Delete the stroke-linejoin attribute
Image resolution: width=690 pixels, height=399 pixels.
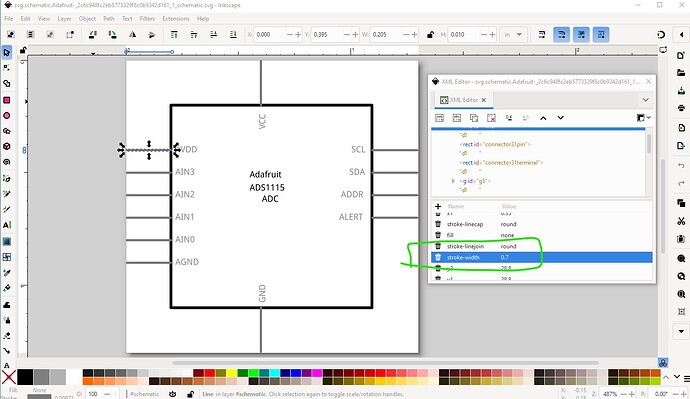[438, 246]
